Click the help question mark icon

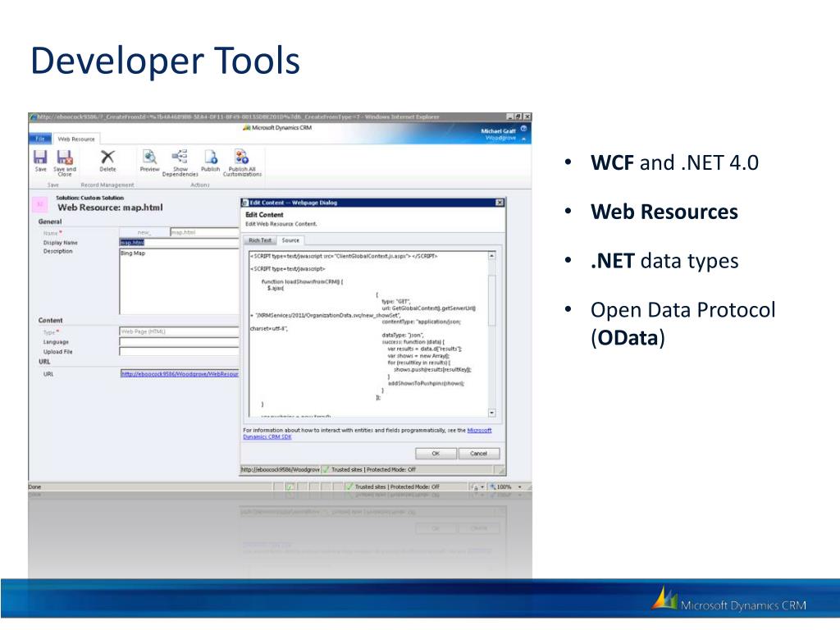(x=523, y=129)
